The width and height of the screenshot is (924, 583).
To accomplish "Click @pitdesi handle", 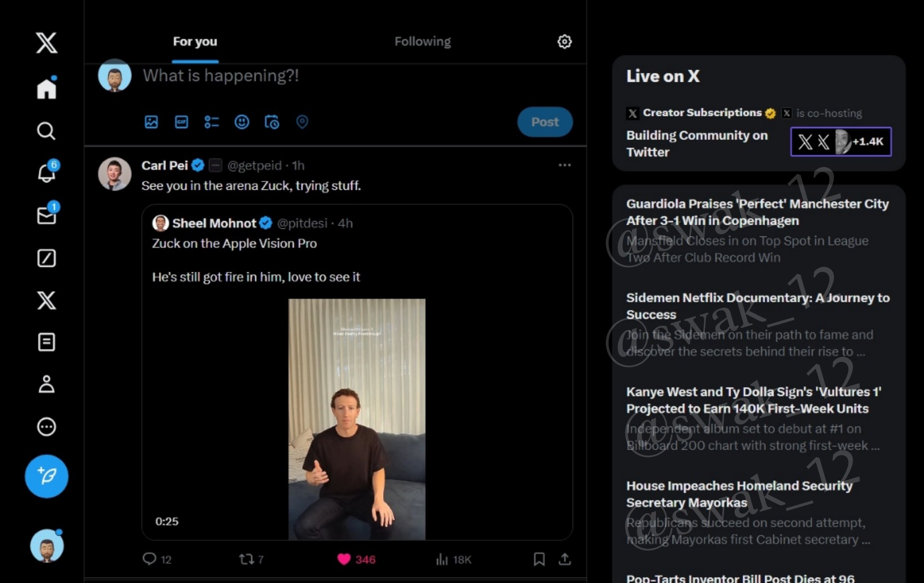I will coord(302,223).
